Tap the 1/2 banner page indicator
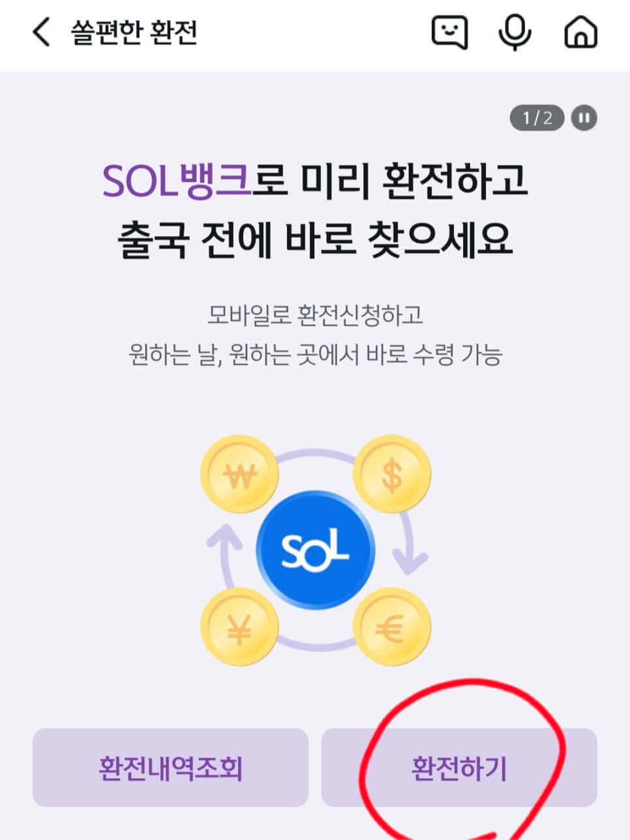 pyautogui.click(x=537, y=118)
